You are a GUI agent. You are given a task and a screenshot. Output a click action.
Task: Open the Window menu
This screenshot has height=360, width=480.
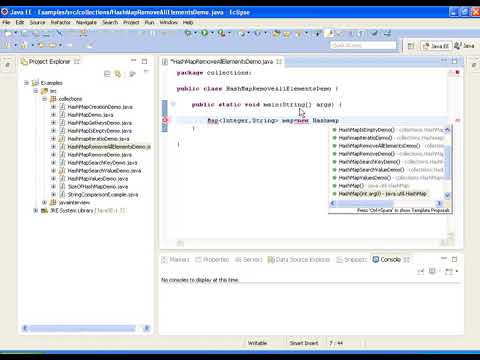168,22
